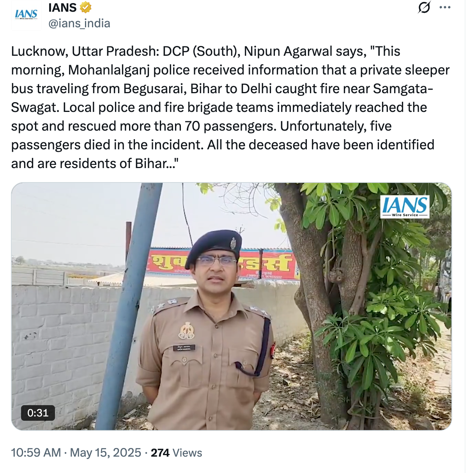Click the May 15, 2025 date
The width and height of the screenshot is (476, 473).
point(106,453)
